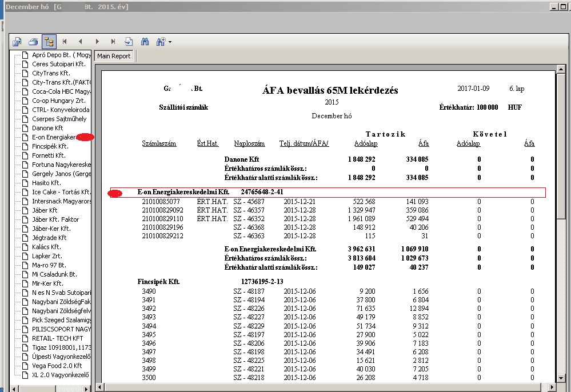Click the group tree's horizontal scroll left arrow

pos(14,389)
